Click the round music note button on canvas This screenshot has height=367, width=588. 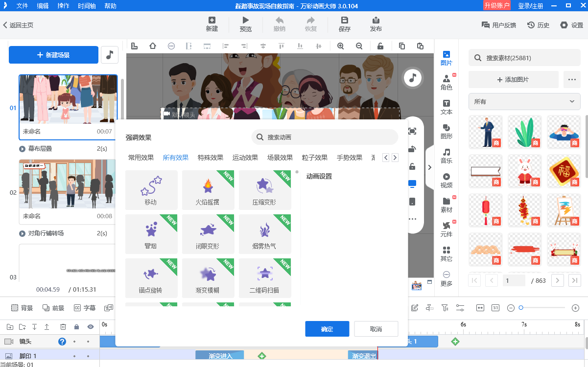(413, 77)
